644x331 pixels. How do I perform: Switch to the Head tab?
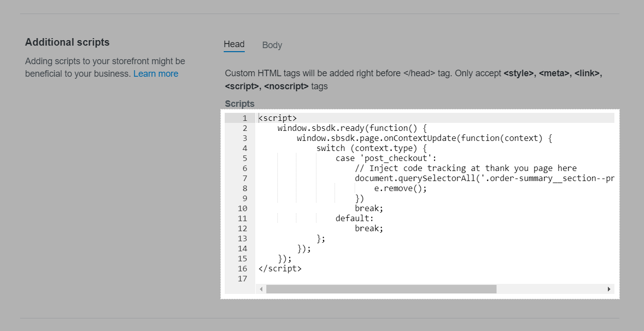(234, 44)
